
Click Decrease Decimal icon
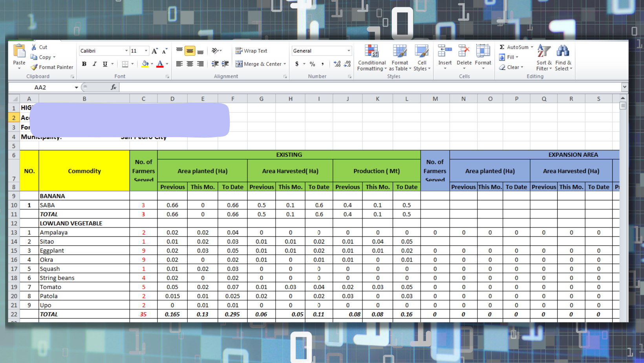click(x=347, y=64)
